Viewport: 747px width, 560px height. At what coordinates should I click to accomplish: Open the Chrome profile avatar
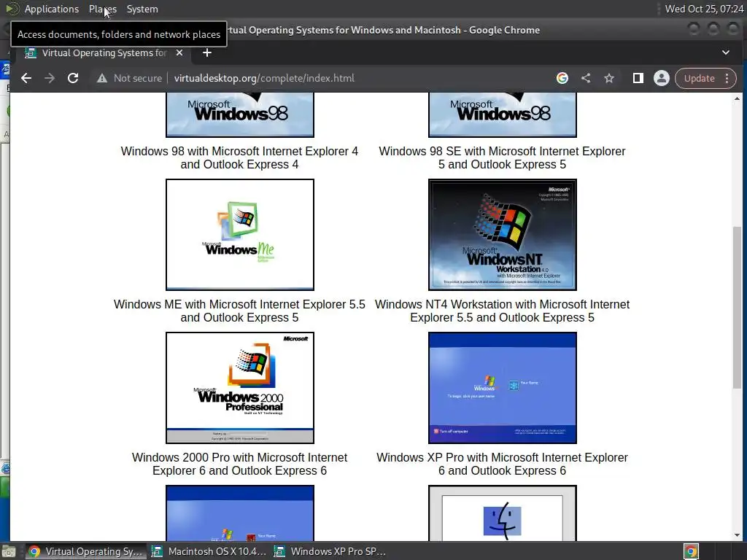click(661, 78)
